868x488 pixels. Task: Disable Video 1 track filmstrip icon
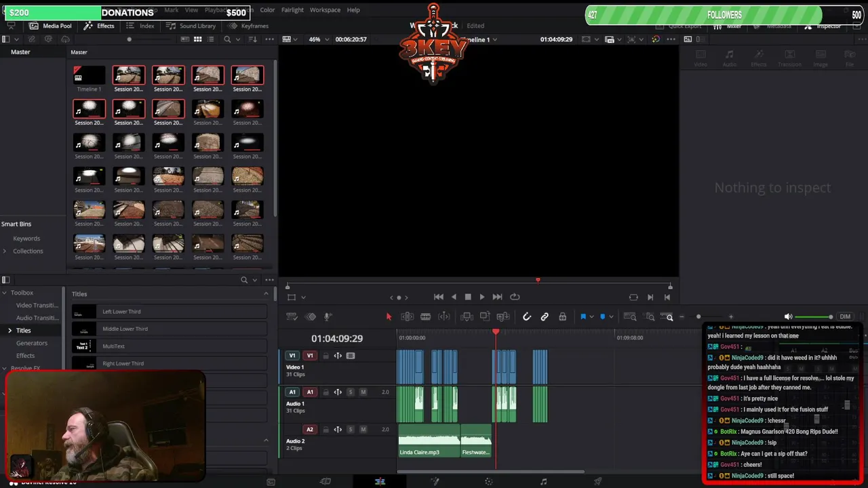point(351,355)
